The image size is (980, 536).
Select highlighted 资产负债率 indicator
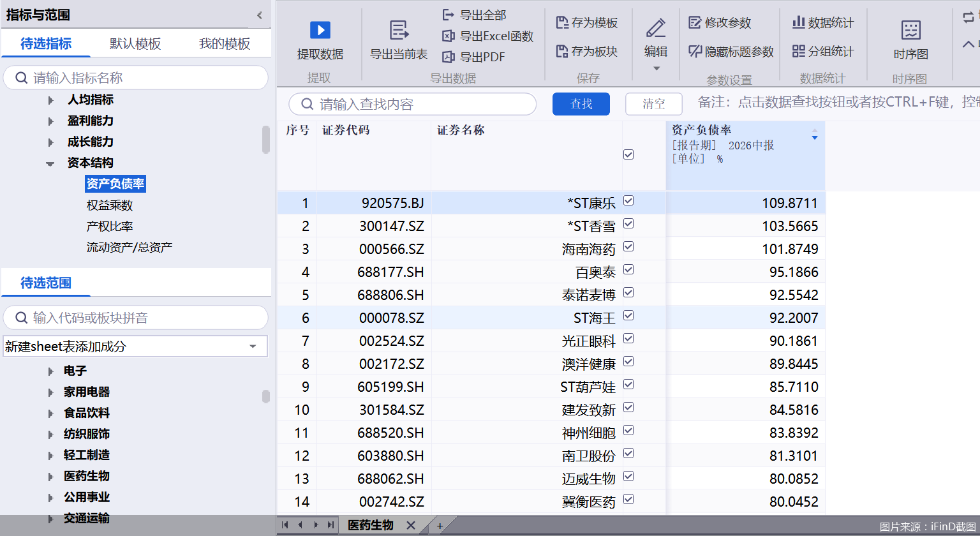[x=115, y=184]
